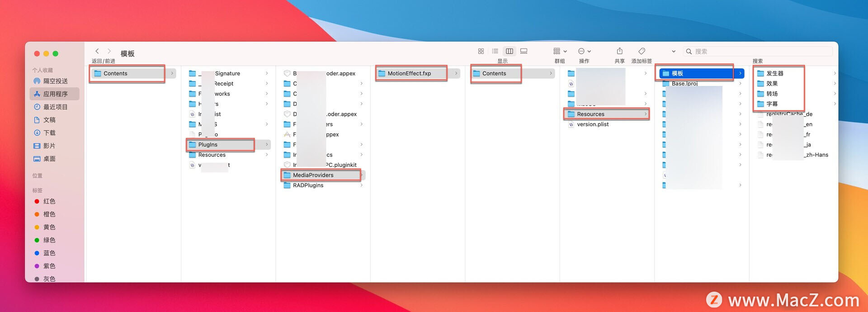Select the first column Contents folder

pos(133,73)
